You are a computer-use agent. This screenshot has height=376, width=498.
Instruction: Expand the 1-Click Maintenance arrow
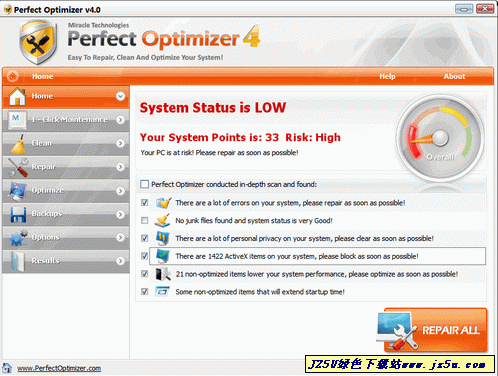click(120, 120)
